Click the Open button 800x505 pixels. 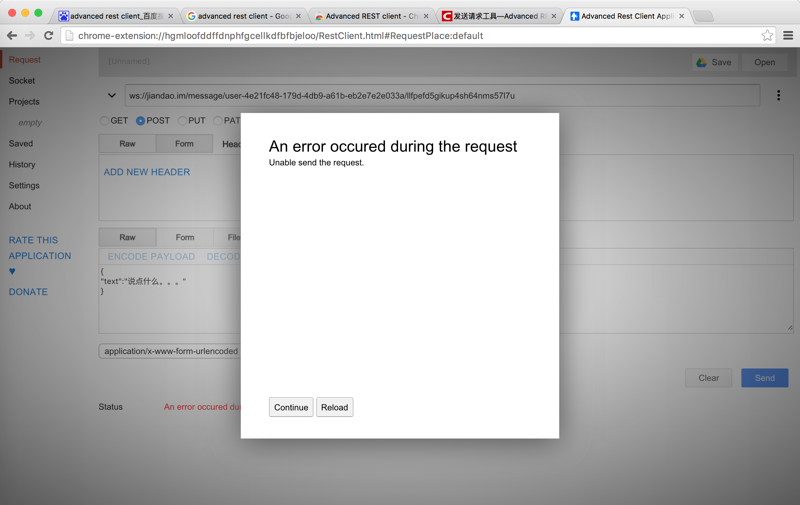(765, 62)
